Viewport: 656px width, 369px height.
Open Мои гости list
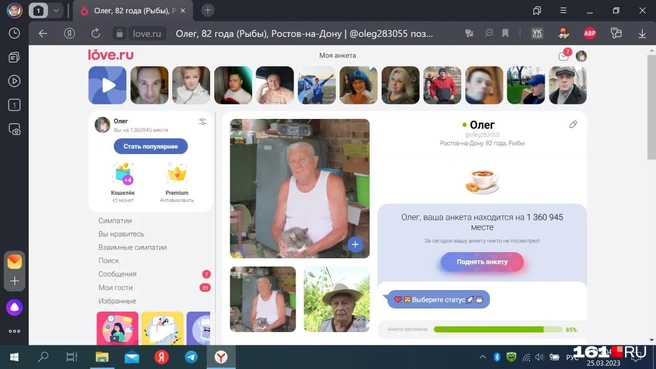click(x=115, y=287)
